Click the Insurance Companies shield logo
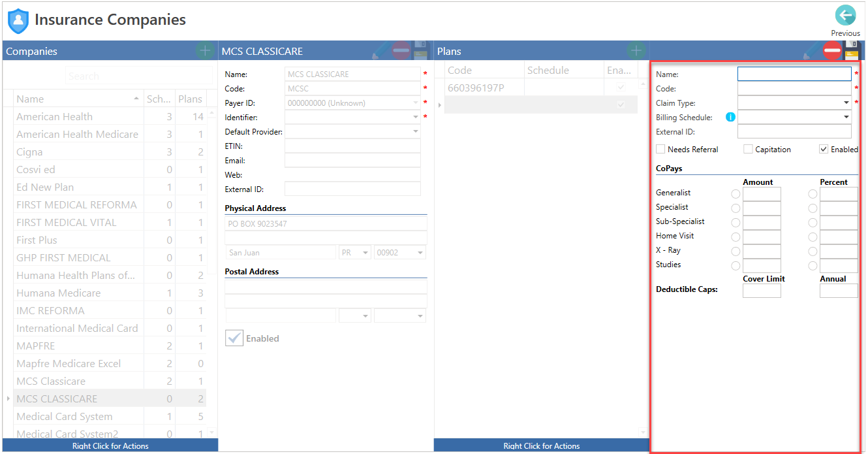This screenshot has width=868, height=454. [x=18, y=21]
